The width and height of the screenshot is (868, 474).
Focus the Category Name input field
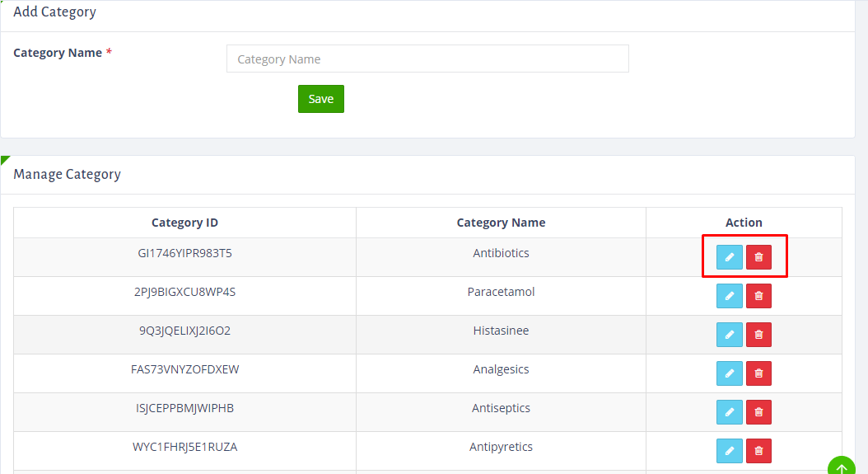427,59
